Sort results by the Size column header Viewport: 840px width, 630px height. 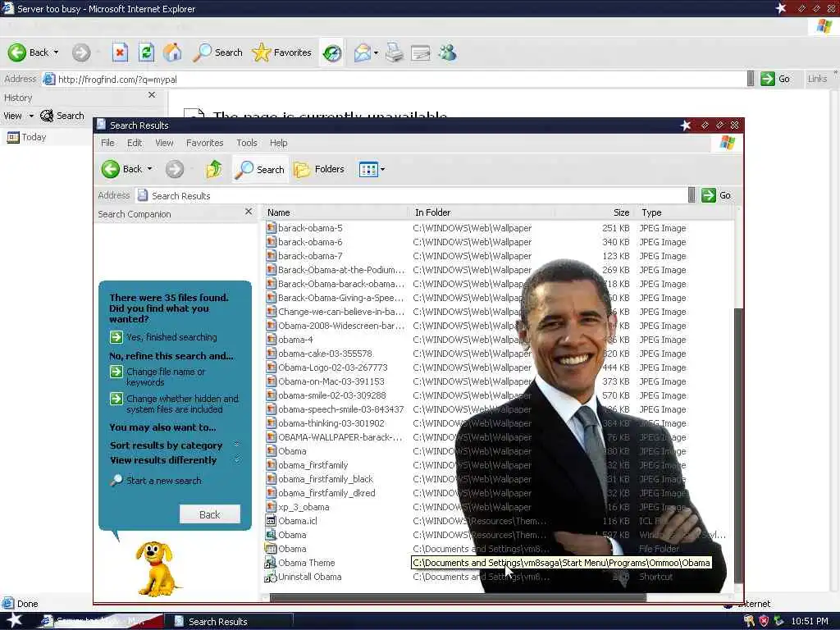pyautogui.click(x=594, y=212)
